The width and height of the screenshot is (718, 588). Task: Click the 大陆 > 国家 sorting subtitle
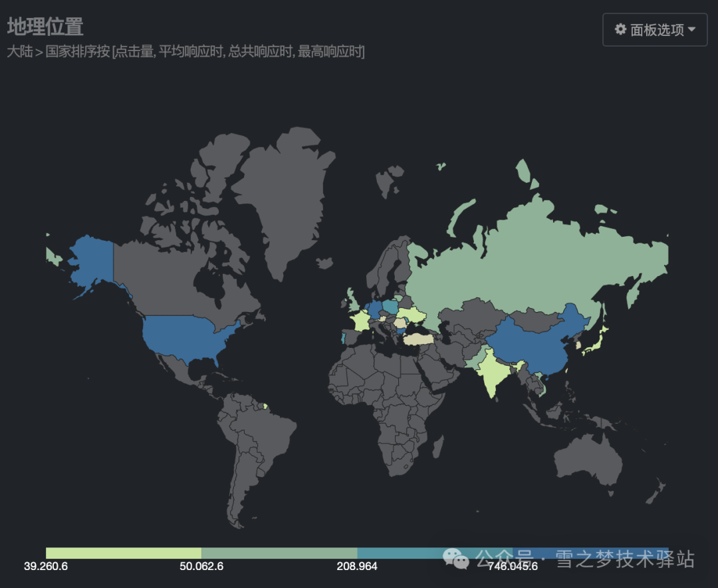point(185,52)
